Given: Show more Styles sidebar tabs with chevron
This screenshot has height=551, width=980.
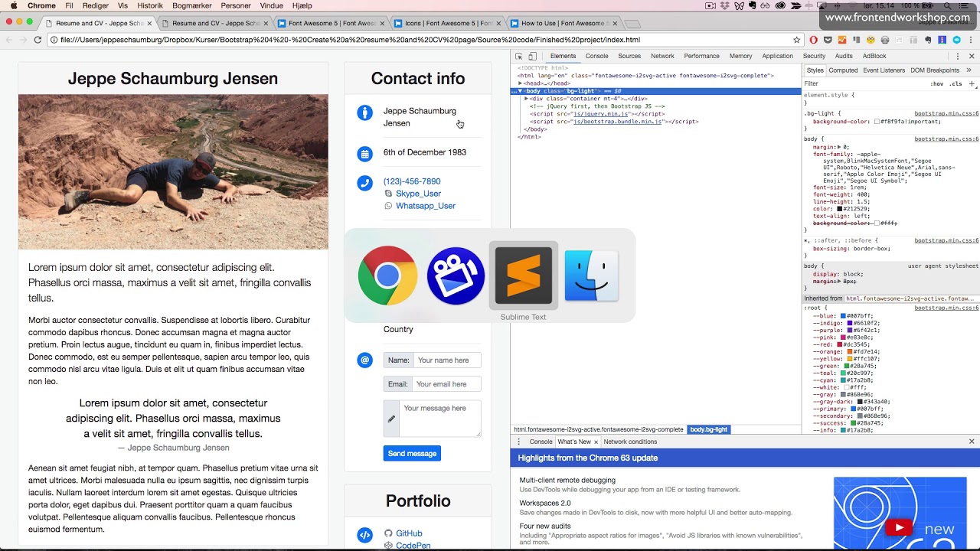Looking at the screenshot, I should pyautogui.click(x=969, y=70).
